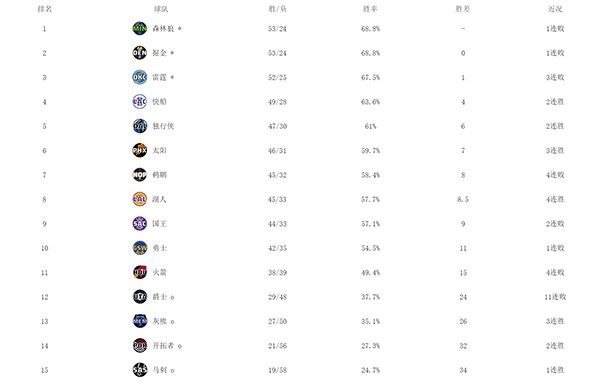Select the Lakers LAL team logo
600x382 pixels.
click(x=140, y=199)
